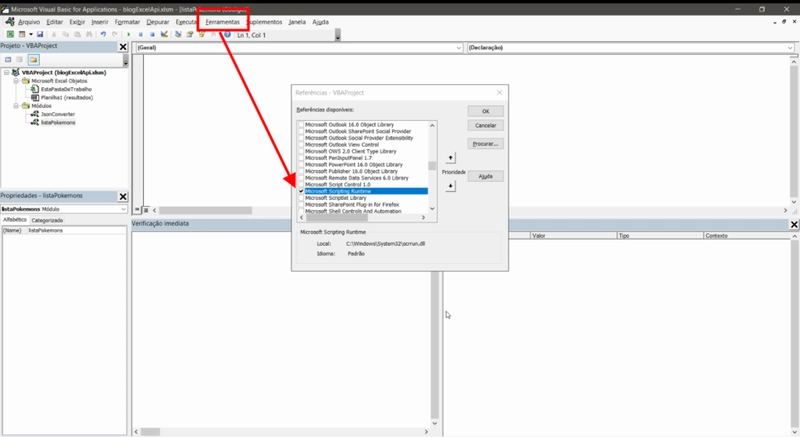800x437 pixels.
Task: Click the Undo arrow icon
Action: tap(103, 34)
